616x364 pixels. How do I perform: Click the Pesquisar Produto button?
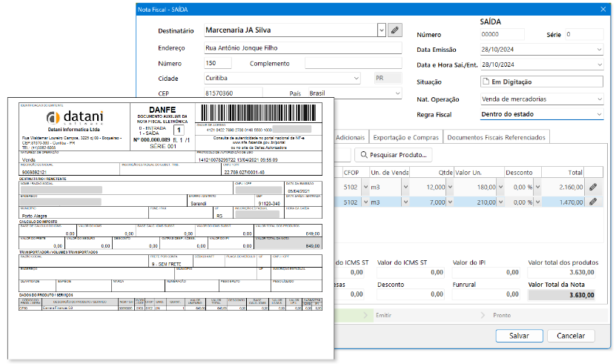click(x=394, y=155)
